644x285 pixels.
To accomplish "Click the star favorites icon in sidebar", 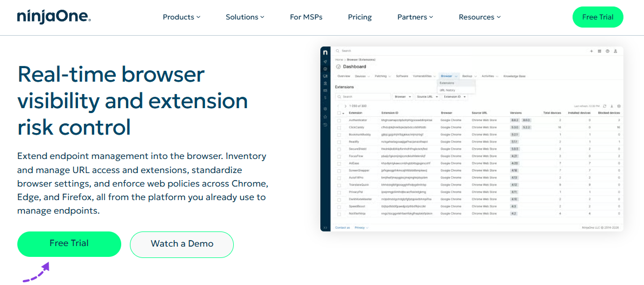I will pos(325,117).
